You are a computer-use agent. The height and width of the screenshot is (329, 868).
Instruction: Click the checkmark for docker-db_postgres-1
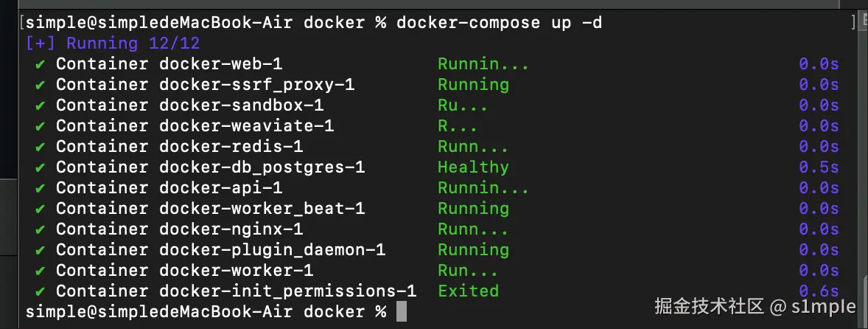(41, 167)
